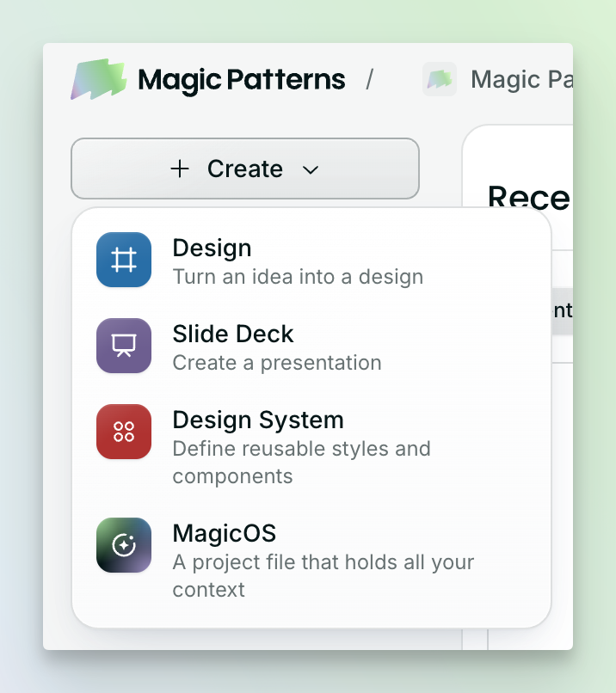Select the Design menu option

pos(311,261)
